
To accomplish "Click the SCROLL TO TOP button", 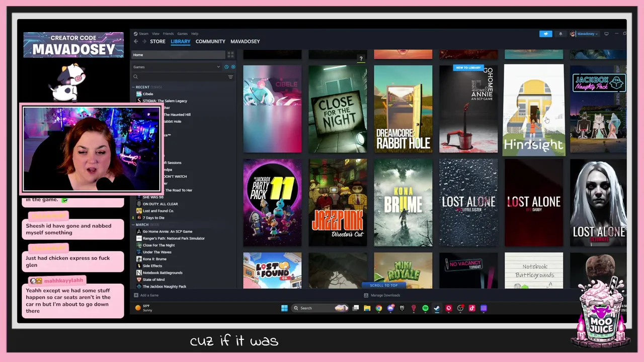I will pyautogui.click(x=384, y=285).
